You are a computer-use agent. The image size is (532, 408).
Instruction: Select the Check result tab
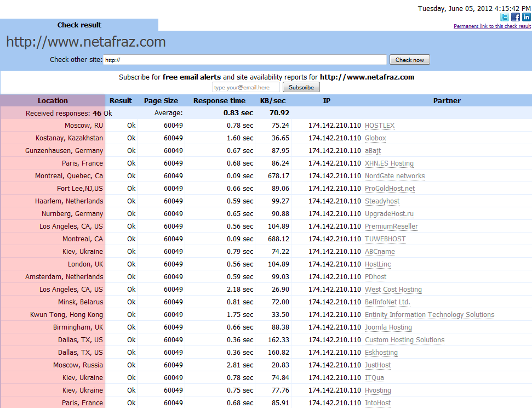[x=79, y=25]
